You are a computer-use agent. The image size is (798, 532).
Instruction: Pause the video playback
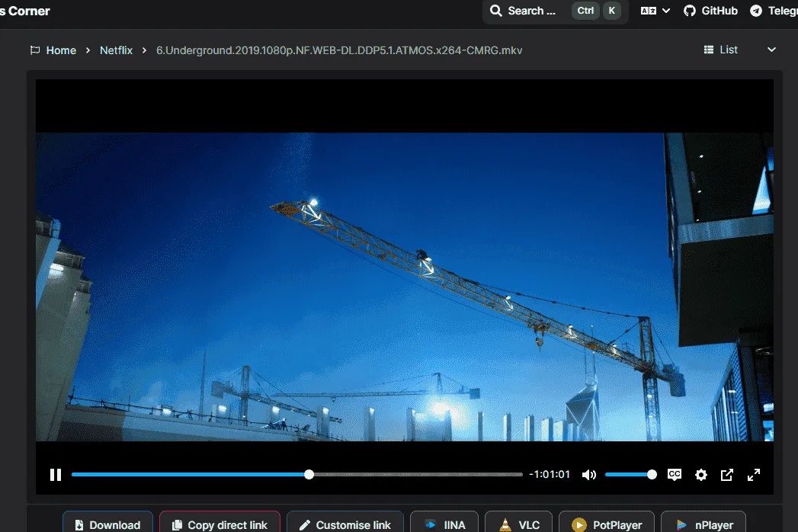(56, 475)
